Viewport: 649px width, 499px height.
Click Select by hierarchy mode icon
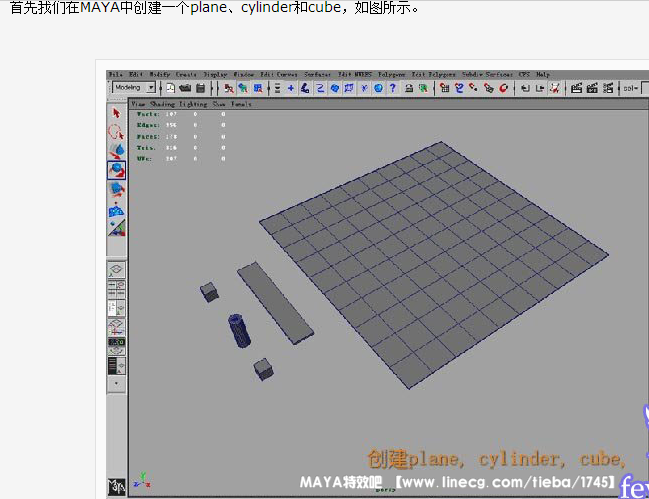point(228,88)
